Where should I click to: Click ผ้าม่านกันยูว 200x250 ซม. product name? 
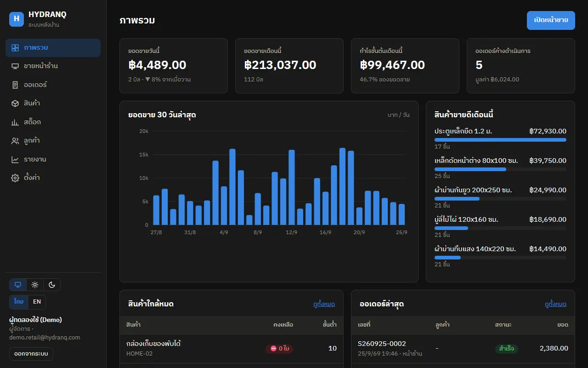coord(473,190)
